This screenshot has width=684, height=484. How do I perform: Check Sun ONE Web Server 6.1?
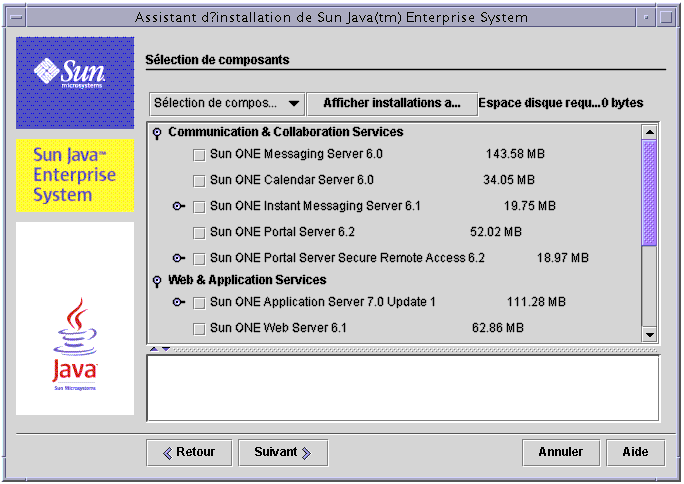pyautogui.click(x=199, y=329)
